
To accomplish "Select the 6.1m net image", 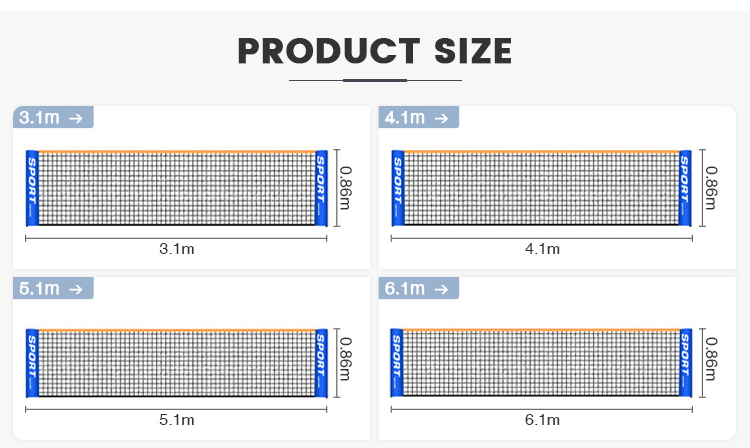I will tap(541, 363).
